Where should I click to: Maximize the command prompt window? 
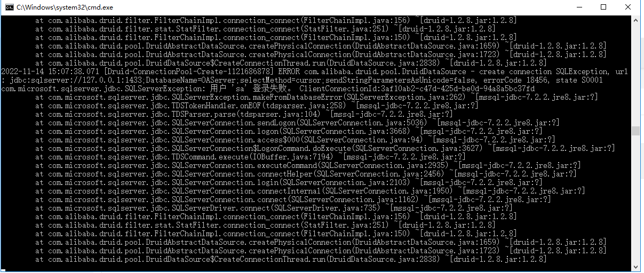pyautogui.click(x=603, y=7)
